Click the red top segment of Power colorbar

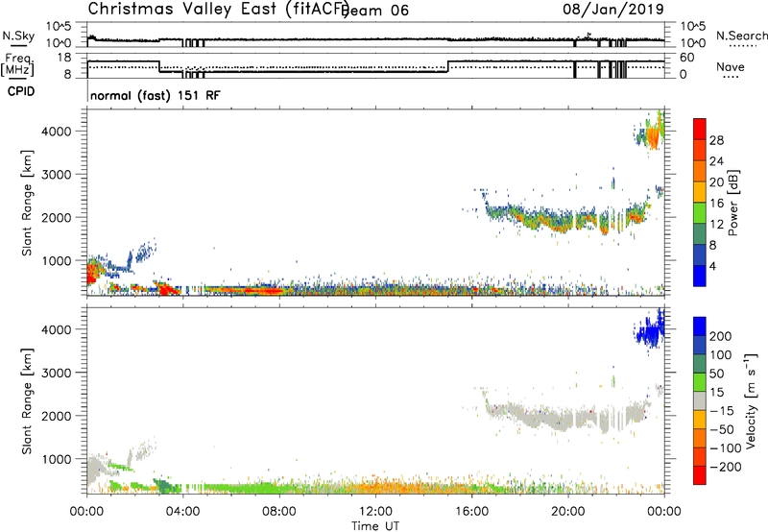[x=700, y=129]
